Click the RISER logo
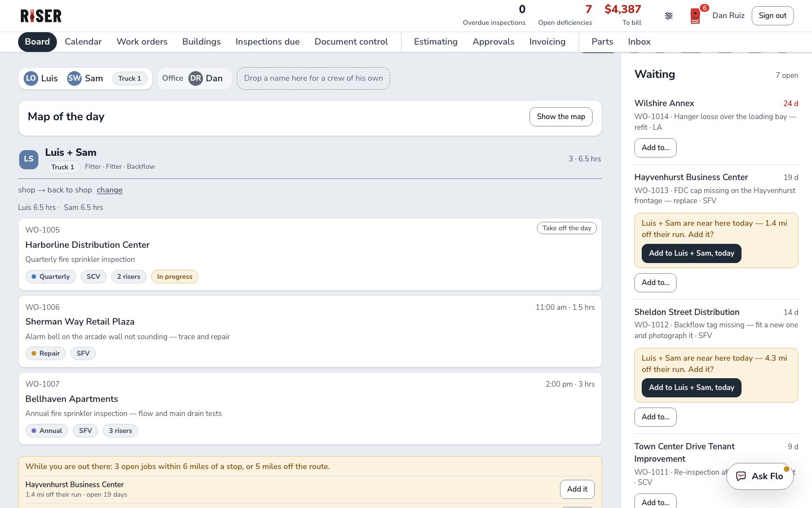The image size is (812, 508). pos(41,16)
